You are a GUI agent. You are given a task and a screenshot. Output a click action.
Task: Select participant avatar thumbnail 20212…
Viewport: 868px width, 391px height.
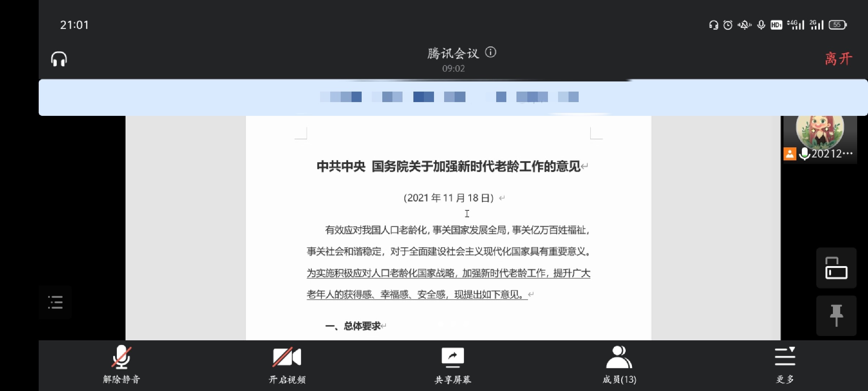pos(820,132)
